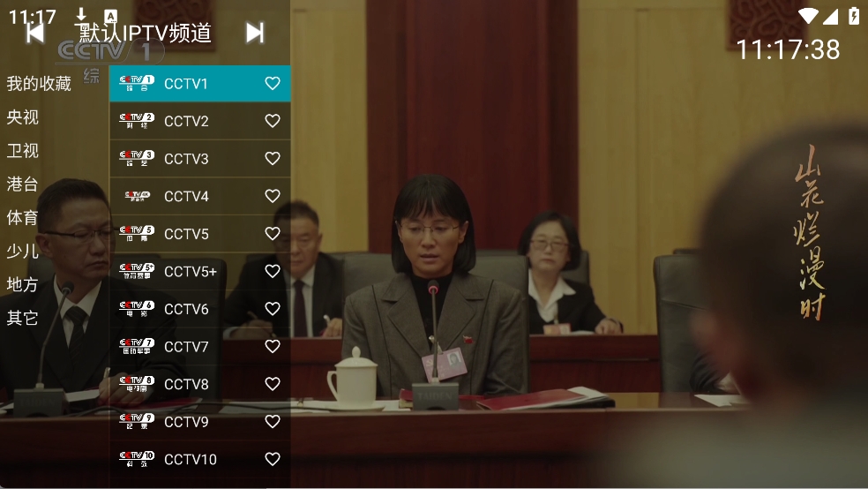This screenshot has height=489, width=868.
Task: Play channel CCTV6 from the list
Action: click(x=200, y=308)
